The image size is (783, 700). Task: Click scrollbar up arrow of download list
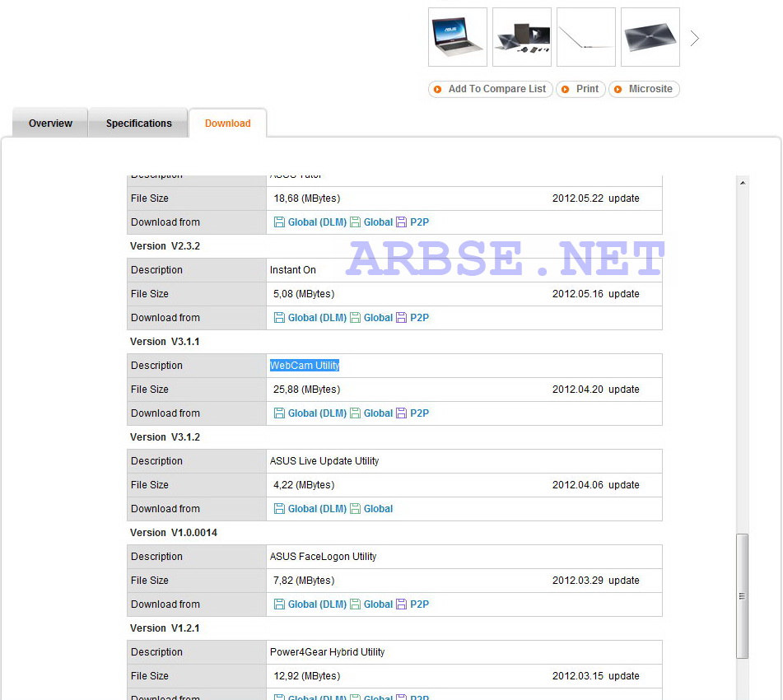point(743,183)
